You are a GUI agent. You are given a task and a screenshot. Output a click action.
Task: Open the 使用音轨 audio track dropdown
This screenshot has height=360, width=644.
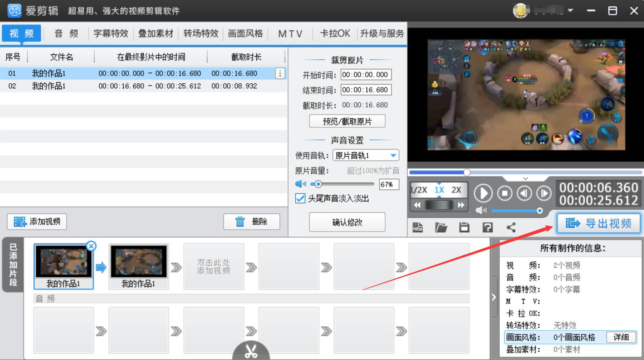click(x=366, y=155)
